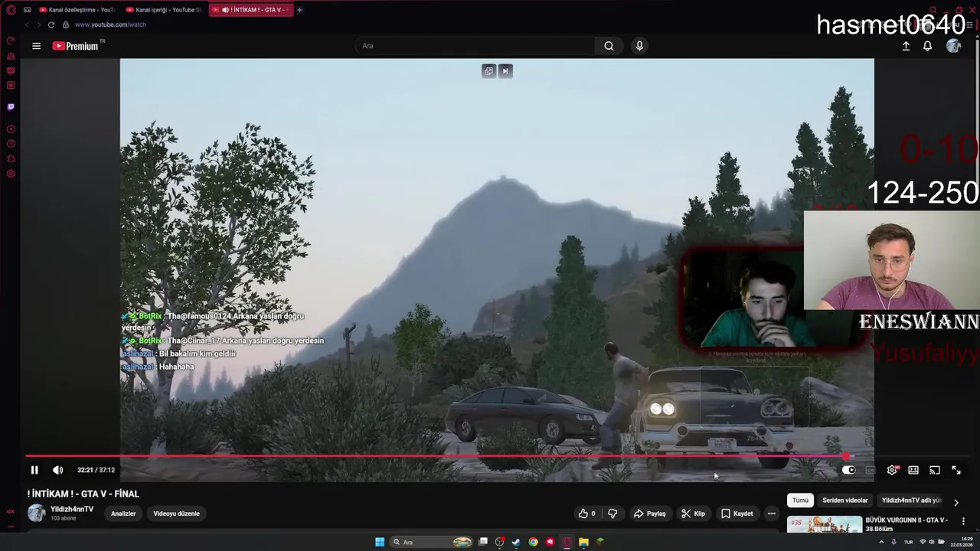The width and height of the screenshot is (980, 551).
Task: Open the player settings gear
Action: click(x=892, y=470)
